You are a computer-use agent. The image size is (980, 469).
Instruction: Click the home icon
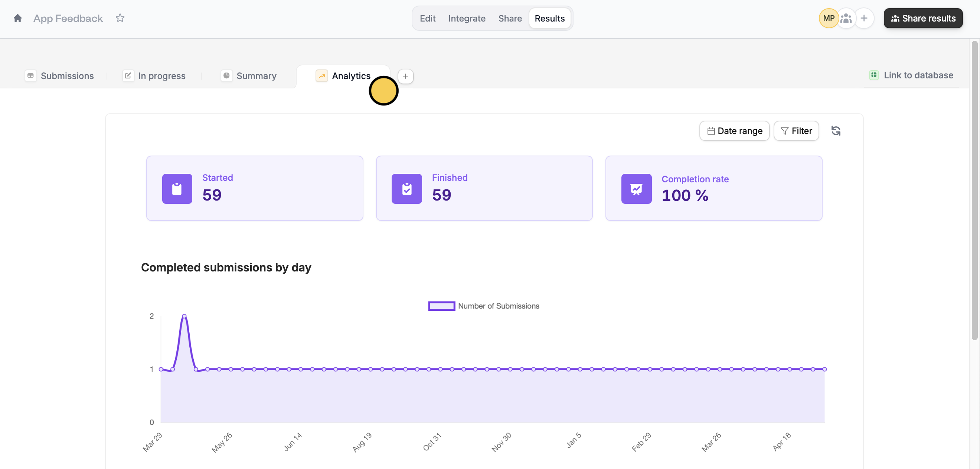tap(17, 18)
